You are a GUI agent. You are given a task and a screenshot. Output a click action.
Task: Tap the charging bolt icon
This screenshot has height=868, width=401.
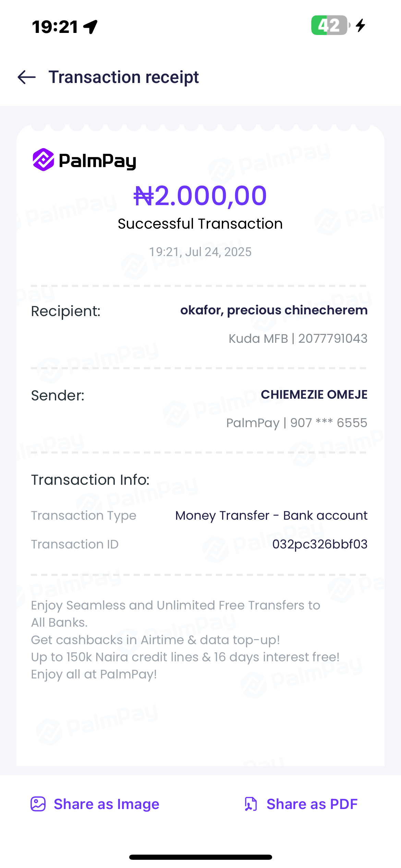[x=361, y=25]
